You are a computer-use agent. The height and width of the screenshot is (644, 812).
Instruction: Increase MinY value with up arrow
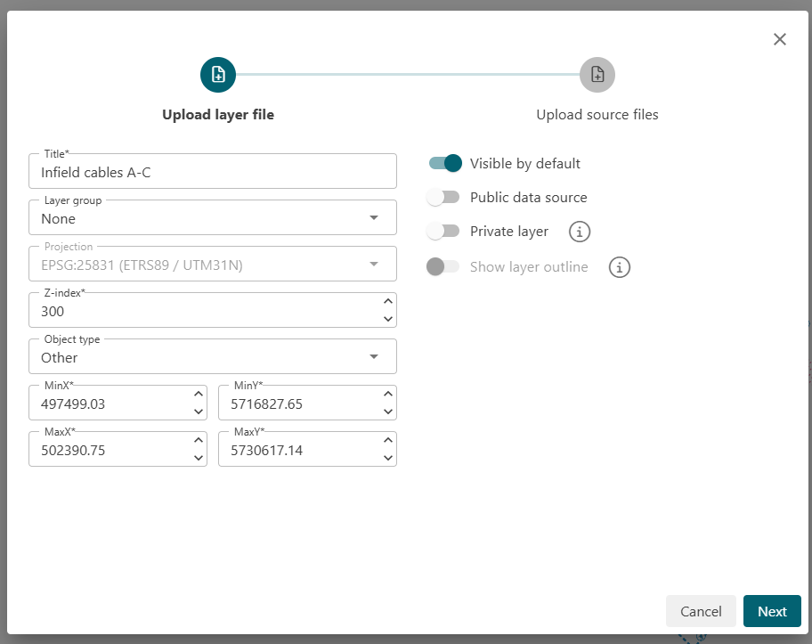[388, 394]
